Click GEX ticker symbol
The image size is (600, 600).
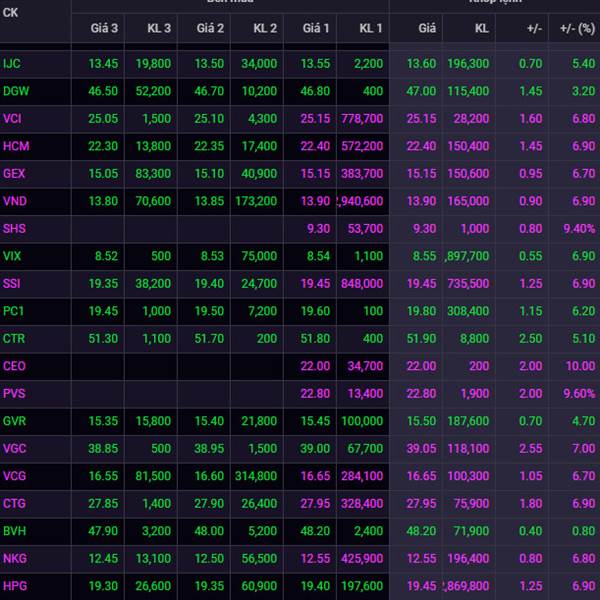[14, 174]
